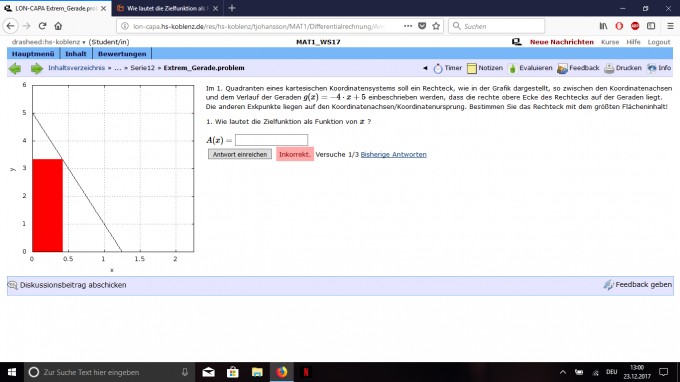The image size is (680, 382).
Task: Open Mail app from taskbar
Action: pos(209,372)
